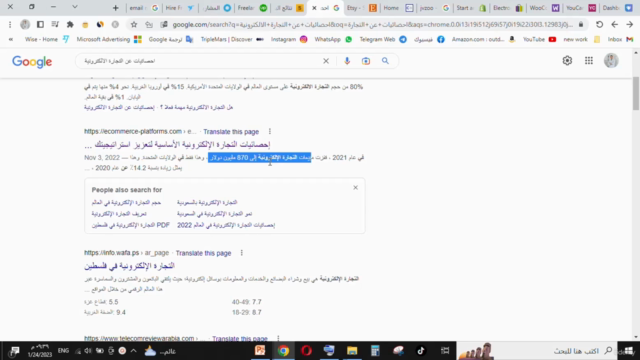Open the Wise - Home bookmark

click(47, 39)
